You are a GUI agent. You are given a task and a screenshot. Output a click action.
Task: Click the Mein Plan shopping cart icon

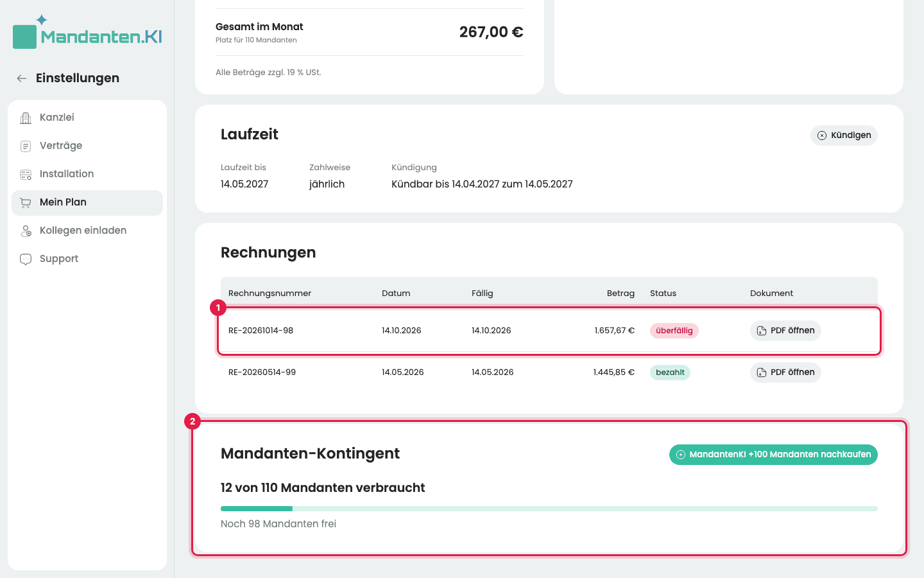click(26, 202)
